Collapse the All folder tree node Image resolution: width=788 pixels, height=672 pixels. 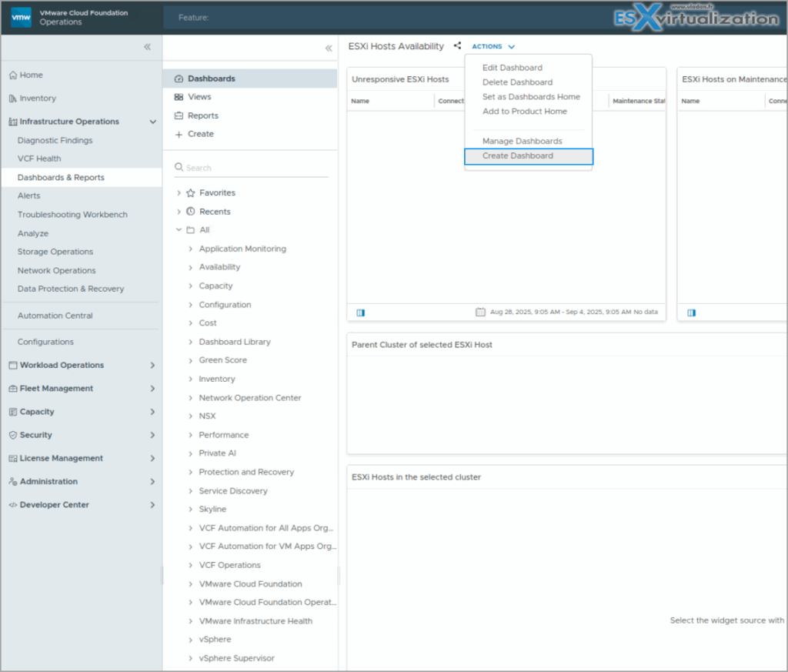pyautogui.click(x=179, y=229)
